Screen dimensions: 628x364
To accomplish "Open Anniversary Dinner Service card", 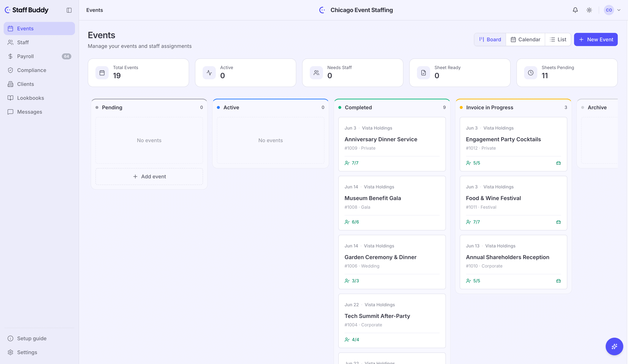I will point(392,144).
